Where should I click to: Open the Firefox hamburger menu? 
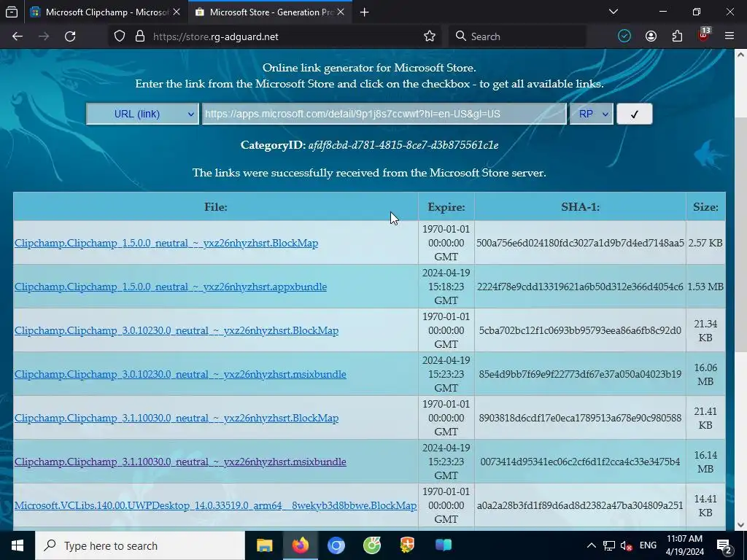729,36
